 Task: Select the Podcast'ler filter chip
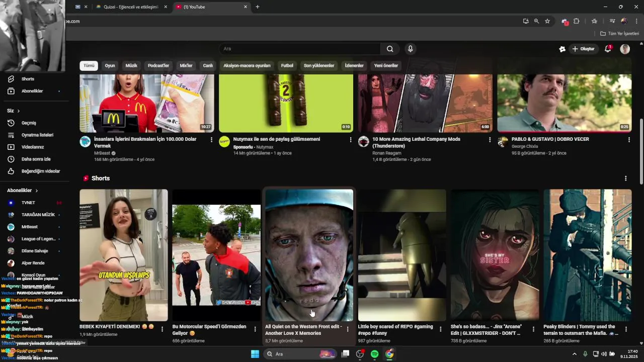click(158, 65)
